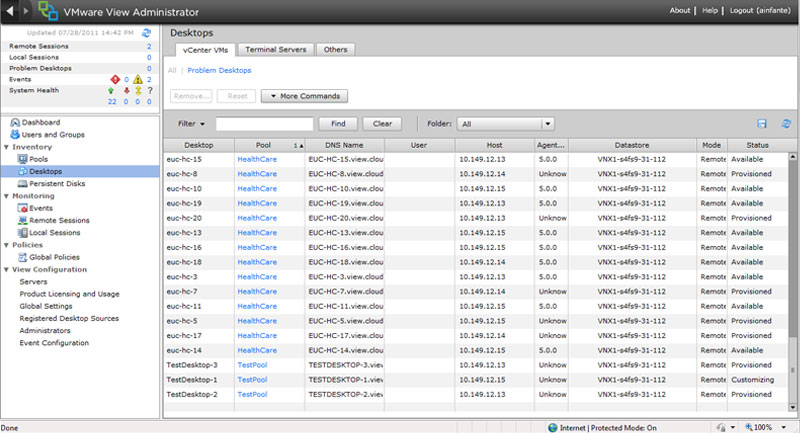Sort by the Datastore column header

[x=632, y=145]
